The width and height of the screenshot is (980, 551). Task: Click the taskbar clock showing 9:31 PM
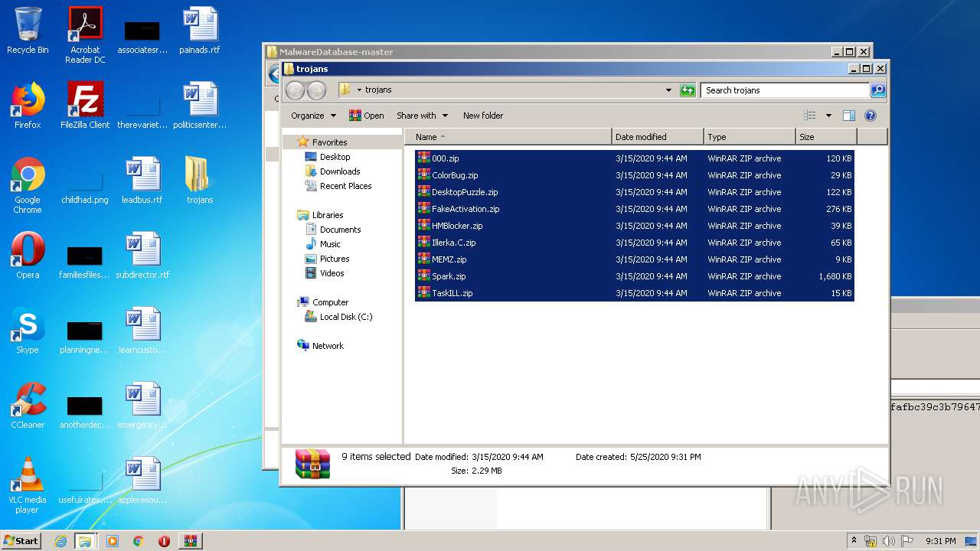click(940, 541)
